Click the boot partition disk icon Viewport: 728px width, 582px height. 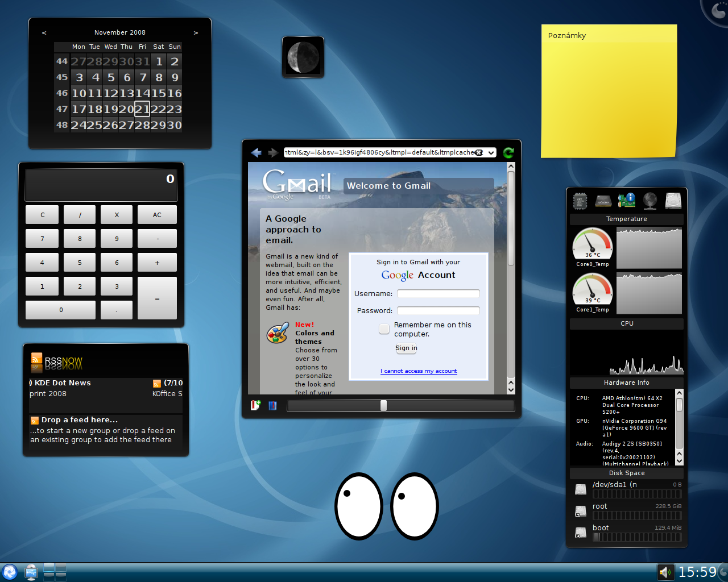pyautogui.click(x=581, y=533)
